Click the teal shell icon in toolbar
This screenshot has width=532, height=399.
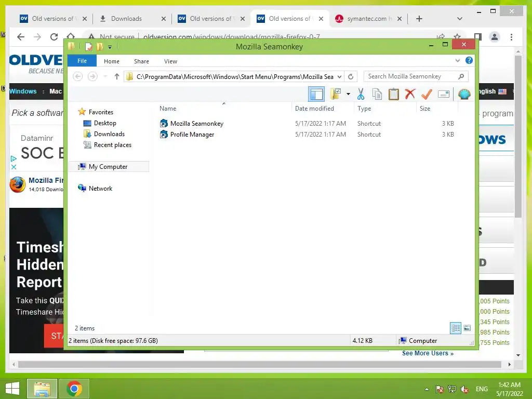pos(464,94)
